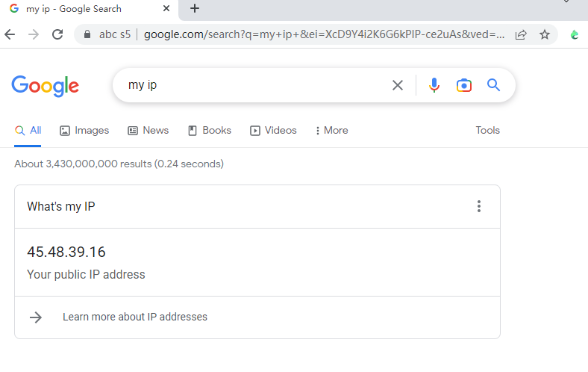The width and height of the screenshot is (588, 372).
Task: Open search by image camera icon
Action: click(464, 85)
